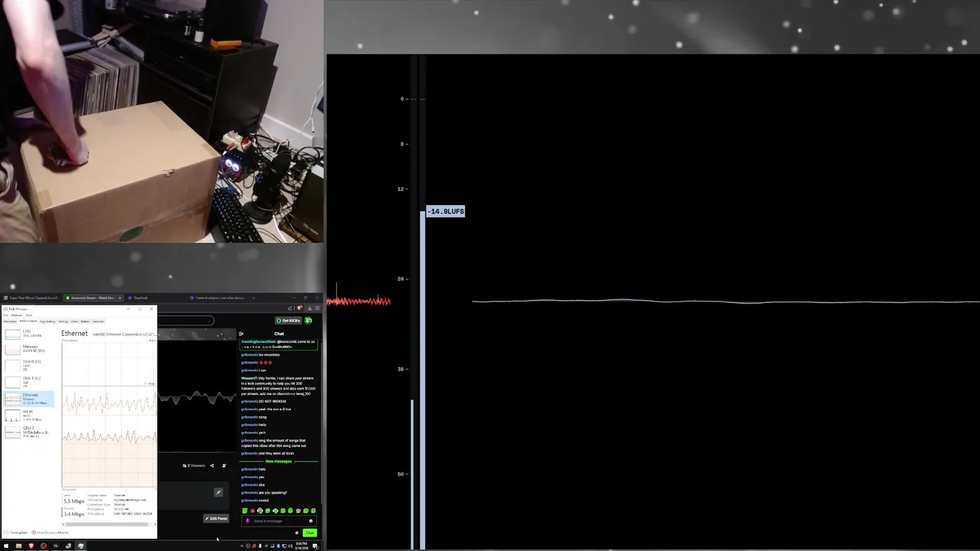Switch to the Processes tab in Task Manager
This screenshot has width=980, height=551.
click(x=10, y=321)
